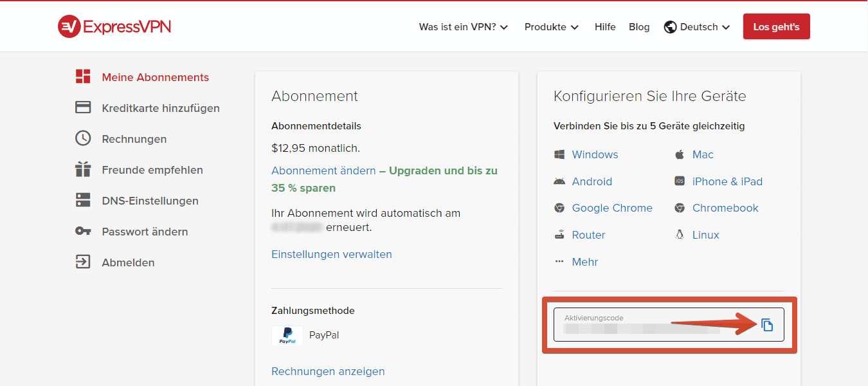Open the Hilfe page
868x386 pixels.
(605, 27)
